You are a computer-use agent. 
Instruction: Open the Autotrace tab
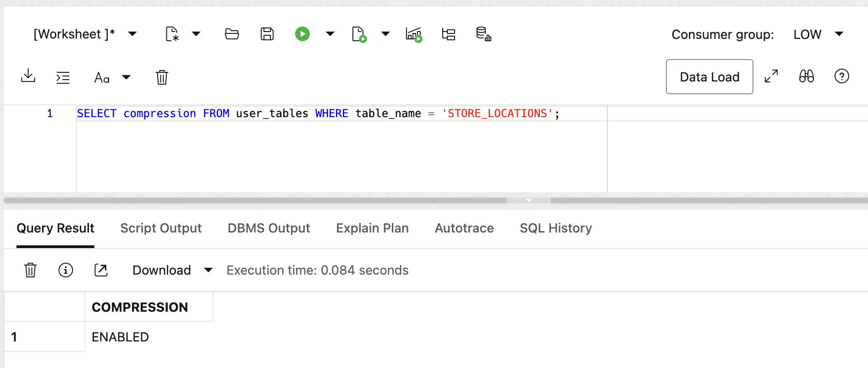[x=464, y=228]
